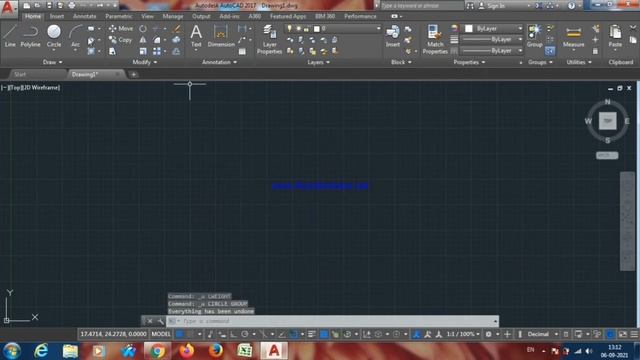Select the Polyline tool

30,36
